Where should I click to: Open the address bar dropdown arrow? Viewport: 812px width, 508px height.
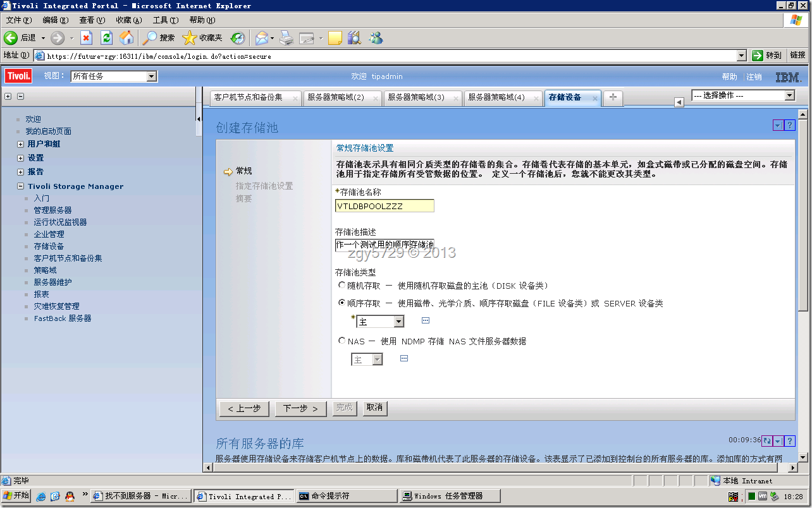click(x=742, y=56)
